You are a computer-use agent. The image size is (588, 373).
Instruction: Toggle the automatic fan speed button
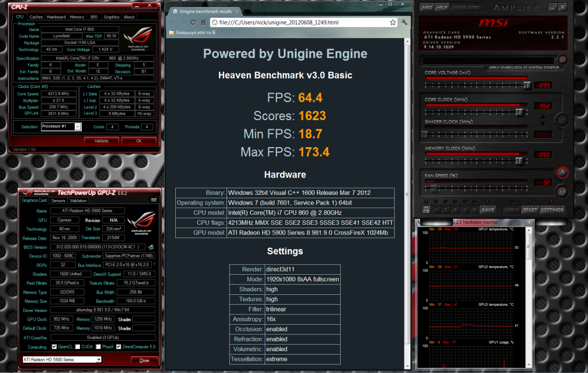pyautogui.click(x=562, y=172)
